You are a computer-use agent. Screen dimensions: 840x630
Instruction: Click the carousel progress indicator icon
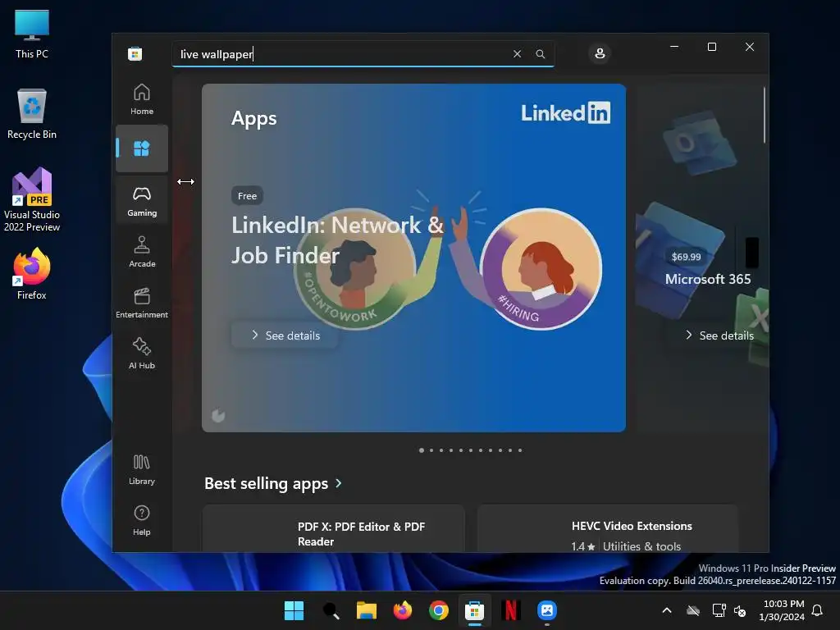[x=218, y=415]
